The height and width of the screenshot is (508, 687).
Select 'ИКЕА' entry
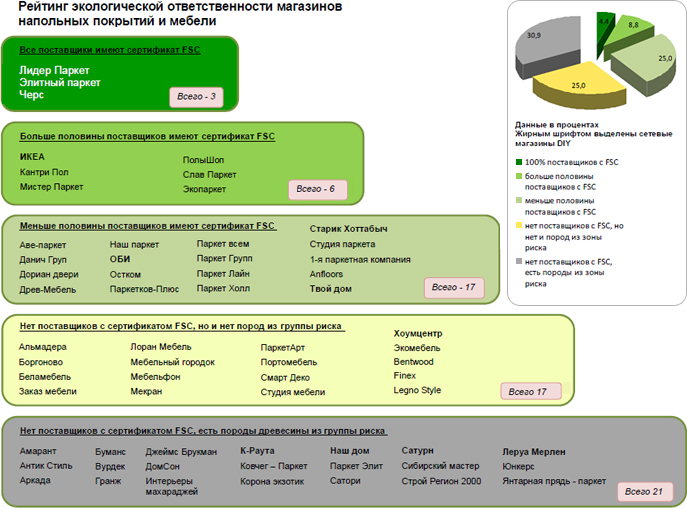32,157
